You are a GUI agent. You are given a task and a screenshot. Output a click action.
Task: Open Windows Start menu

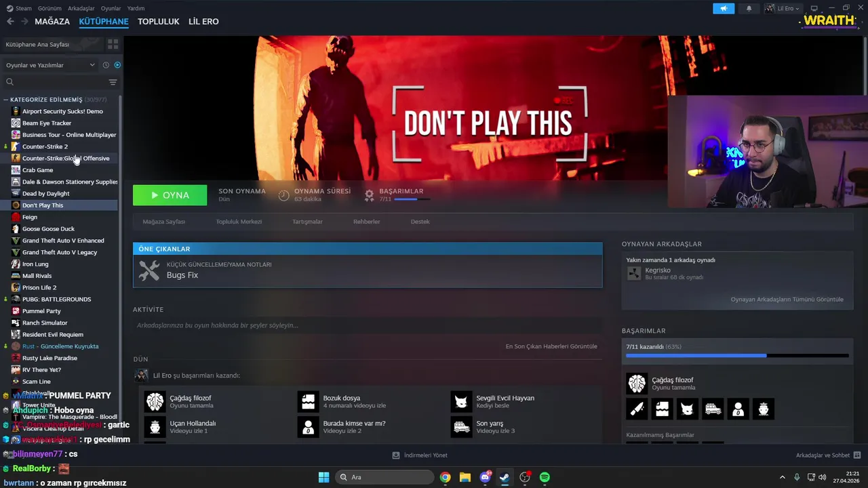coord(323,477)
